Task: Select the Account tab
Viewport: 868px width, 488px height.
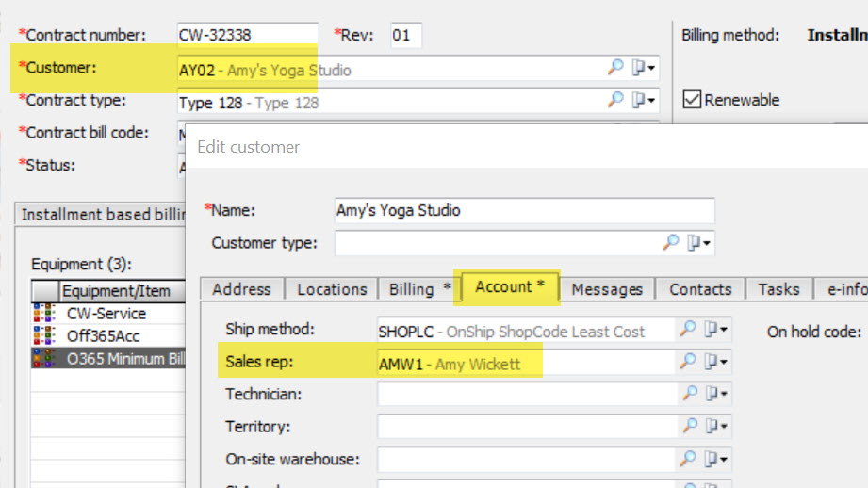Action: click(510, 287)
